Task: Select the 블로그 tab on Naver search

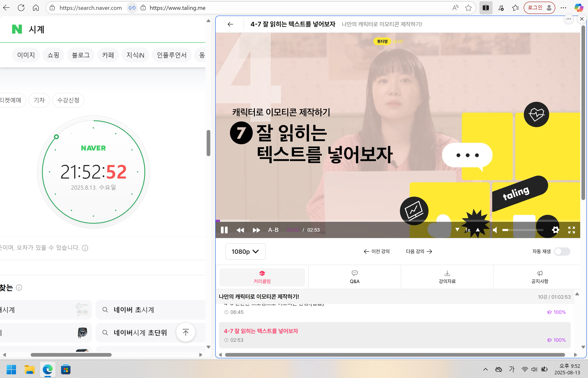Action: (80, 55)
